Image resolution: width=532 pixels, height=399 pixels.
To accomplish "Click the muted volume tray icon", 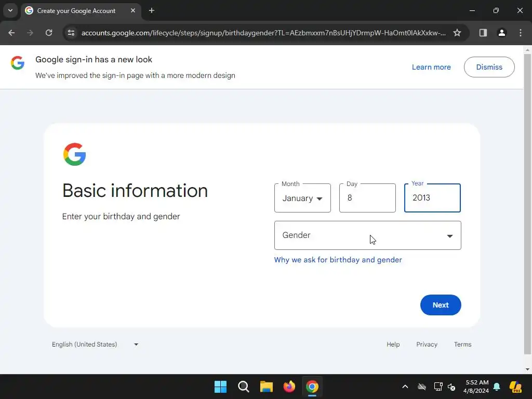I will [x=451, y=387].
